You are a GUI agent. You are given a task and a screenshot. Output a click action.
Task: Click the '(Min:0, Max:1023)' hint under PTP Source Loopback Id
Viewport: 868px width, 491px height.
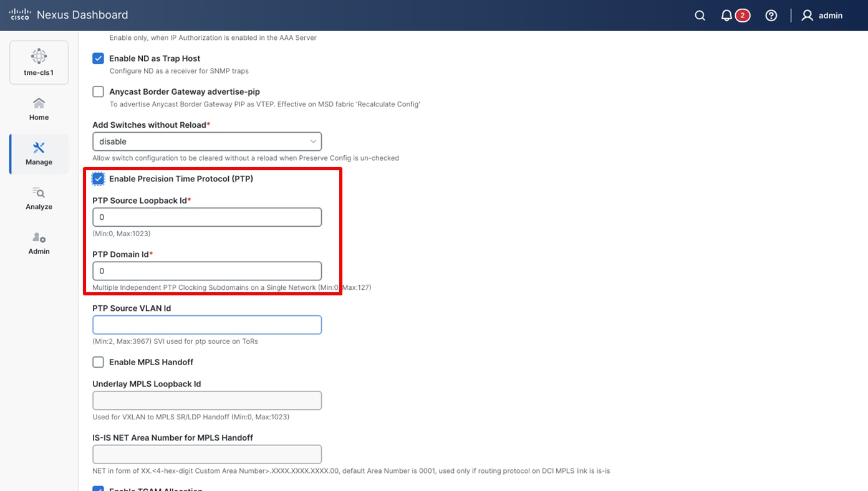point(122,234)
